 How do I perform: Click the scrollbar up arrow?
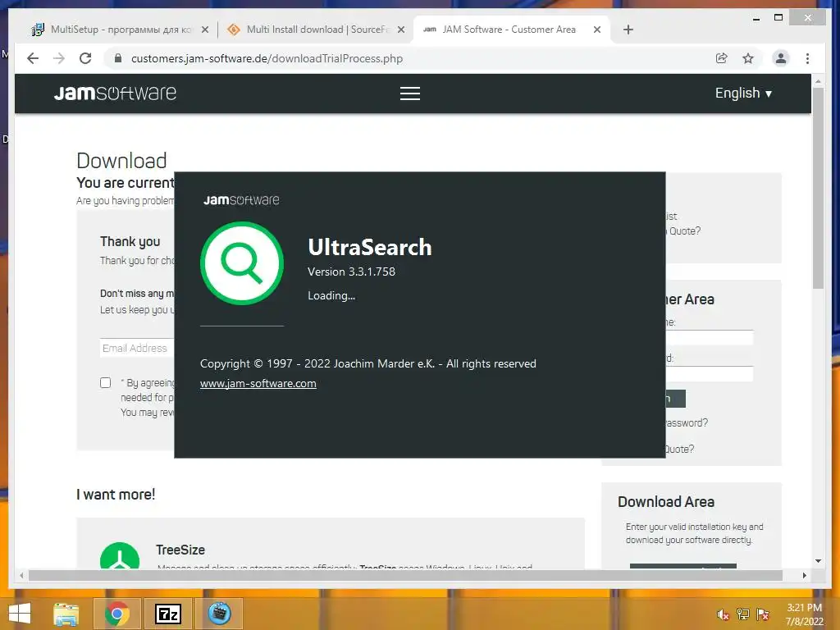[818, 81]
